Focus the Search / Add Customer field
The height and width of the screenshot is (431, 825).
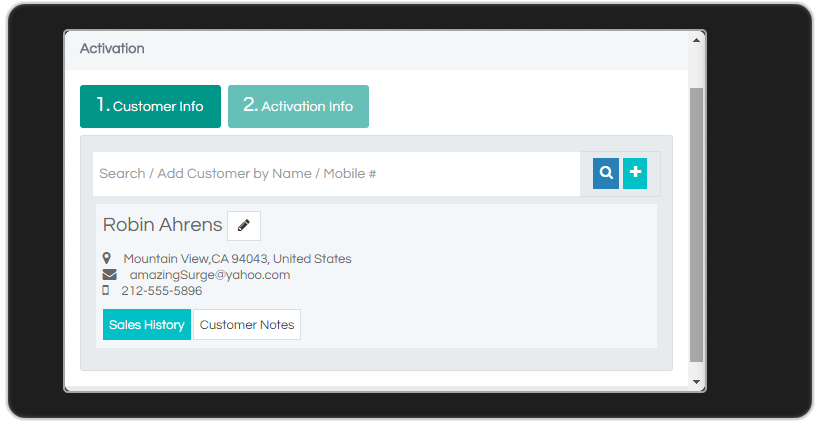337,174
